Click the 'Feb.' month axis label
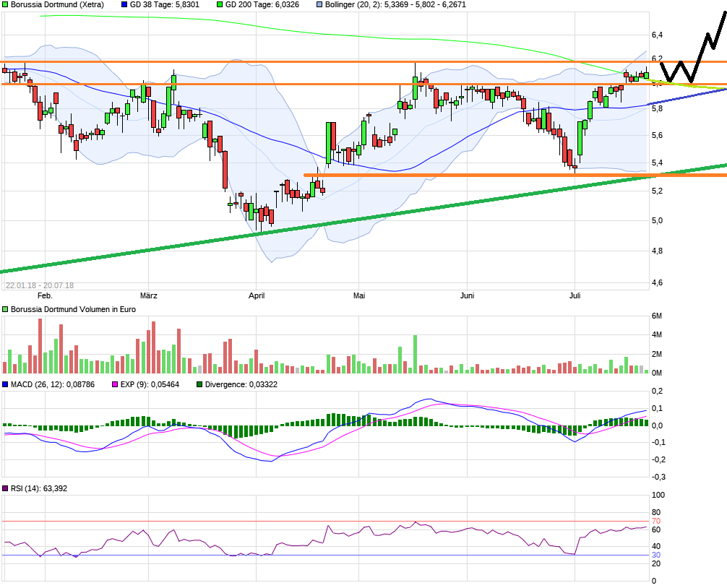 [x=45, y=295]
